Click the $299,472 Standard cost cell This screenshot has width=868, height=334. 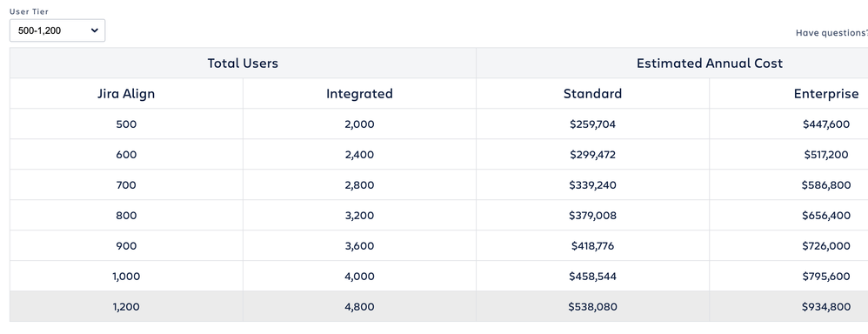click(x=592, y=155)
